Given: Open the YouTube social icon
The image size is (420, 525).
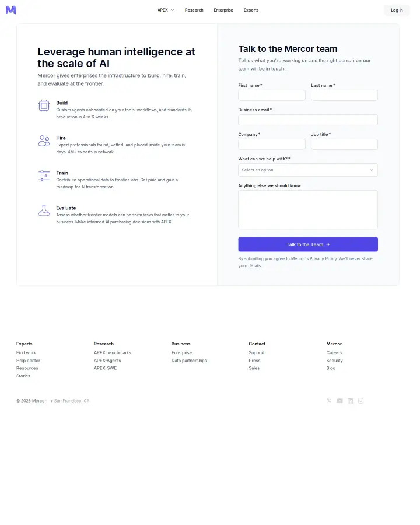Looking at the screenshot, I should coord(339,401).
